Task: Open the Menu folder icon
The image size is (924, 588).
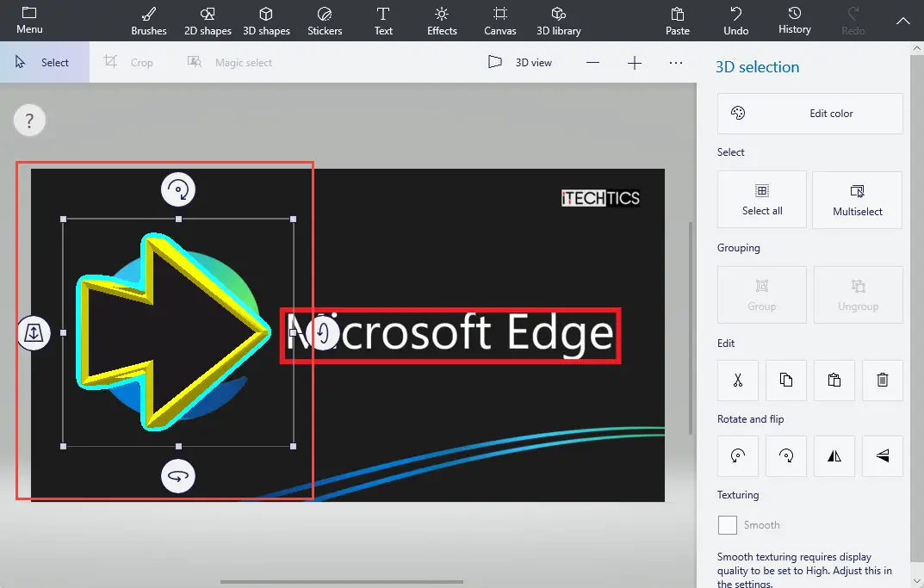Action: click(x=29, y=20)
